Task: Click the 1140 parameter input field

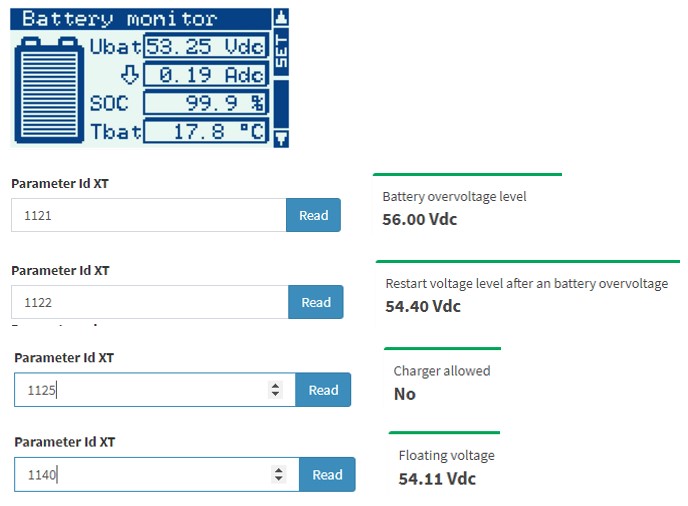Action: 157,474
